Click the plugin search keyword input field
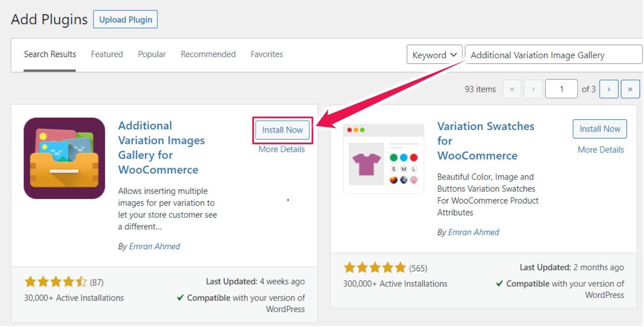The width and height of the screenshot is (644, 327). tap(554, 55)
